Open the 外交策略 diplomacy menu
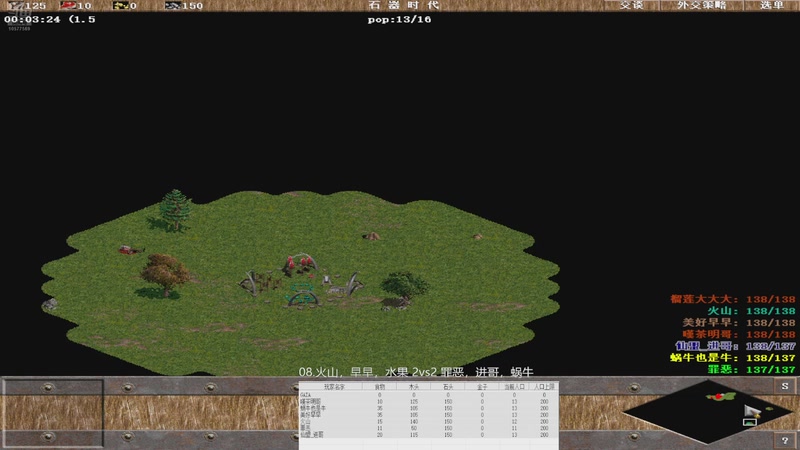 coord(702,5)
